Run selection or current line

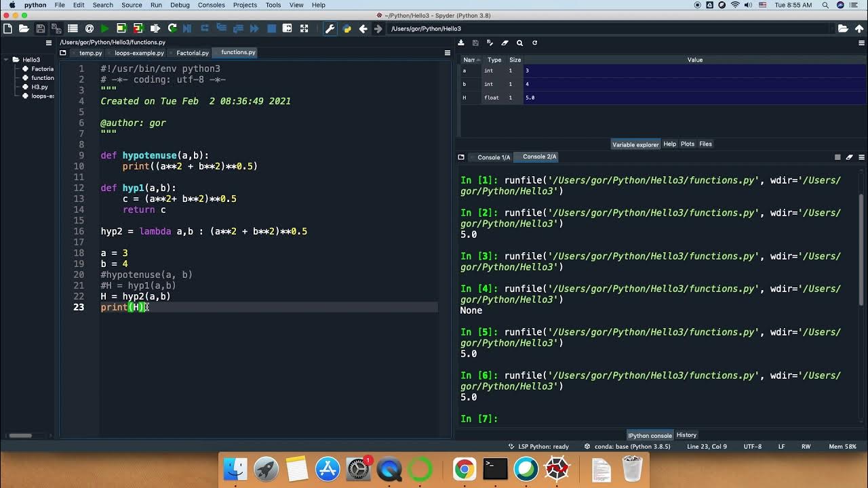(155, 28)
